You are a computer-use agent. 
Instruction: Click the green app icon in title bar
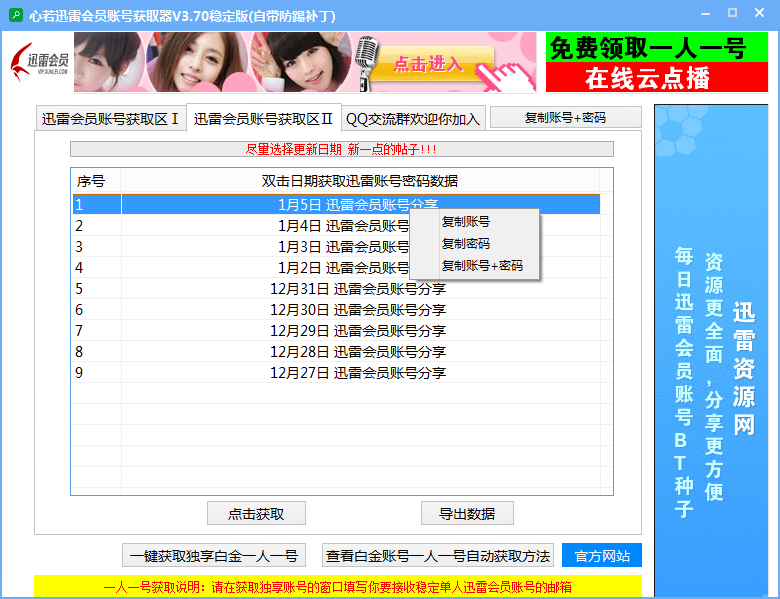pos(16,15)
